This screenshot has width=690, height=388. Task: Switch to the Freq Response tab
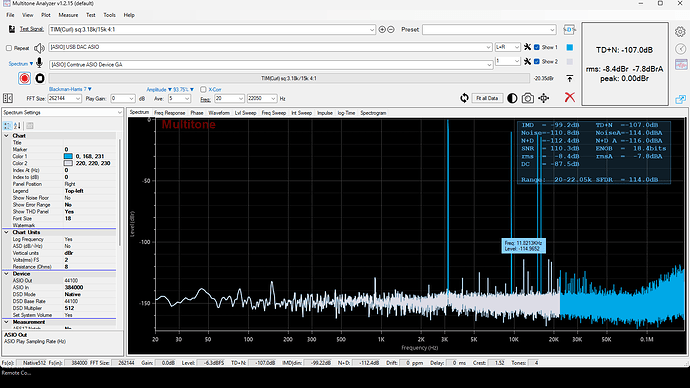click(x=169, y=113)
